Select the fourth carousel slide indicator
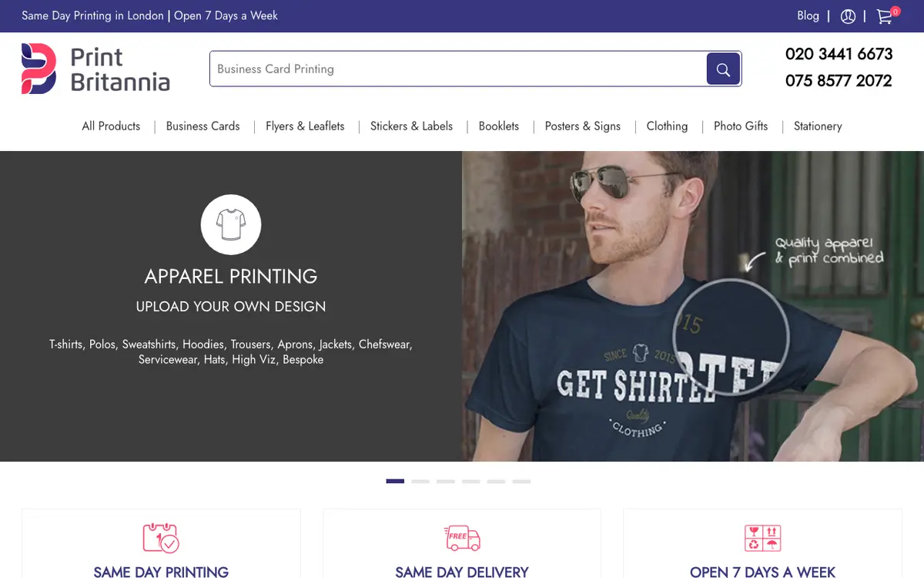The width and height of the screenshot is (924, 578). [471, 481]
